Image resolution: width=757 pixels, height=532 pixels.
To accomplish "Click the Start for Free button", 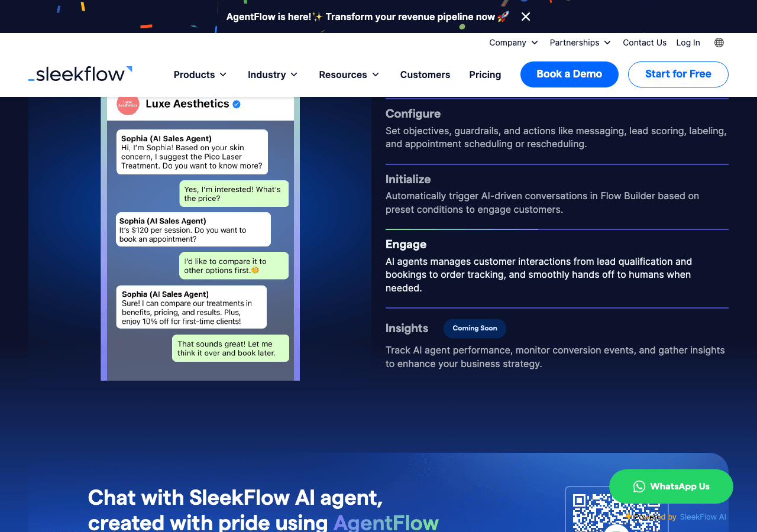I will [678, 74].
